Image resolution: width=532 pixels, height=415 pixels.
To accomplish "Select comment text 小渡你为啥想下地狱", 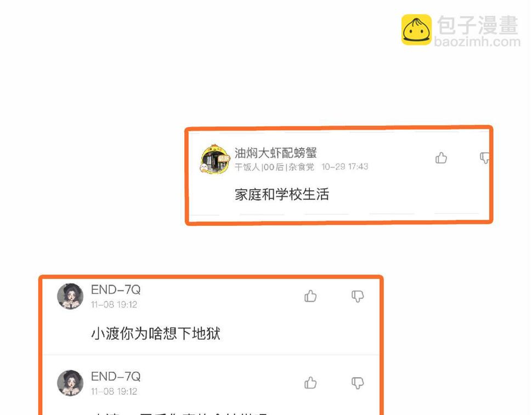I will click(x=156, y=334).
